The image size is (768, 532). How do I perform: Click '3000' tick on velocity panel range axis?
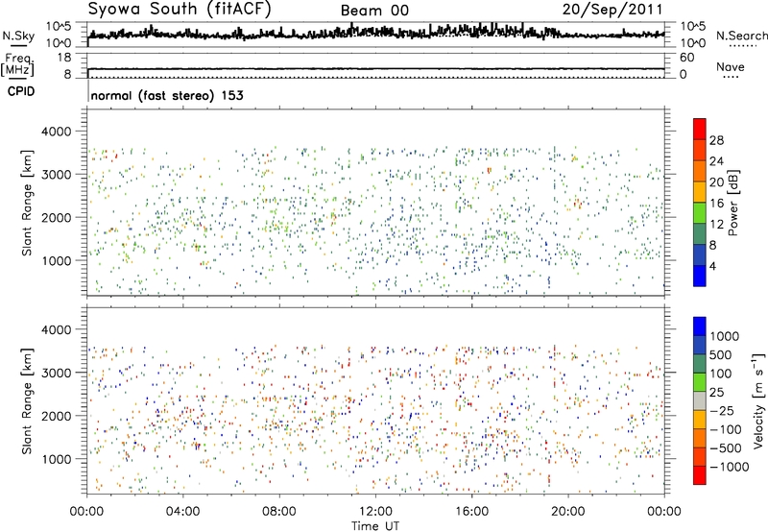pos(57,373)
